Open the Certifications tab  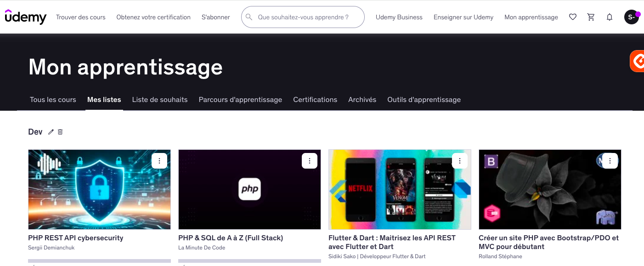[x=315, y=100]
